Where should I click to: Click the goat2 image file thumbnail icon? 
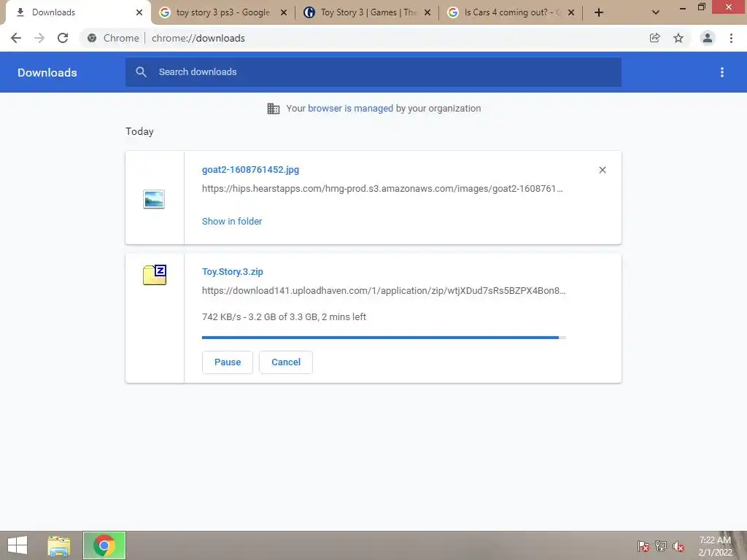point(154,199)
